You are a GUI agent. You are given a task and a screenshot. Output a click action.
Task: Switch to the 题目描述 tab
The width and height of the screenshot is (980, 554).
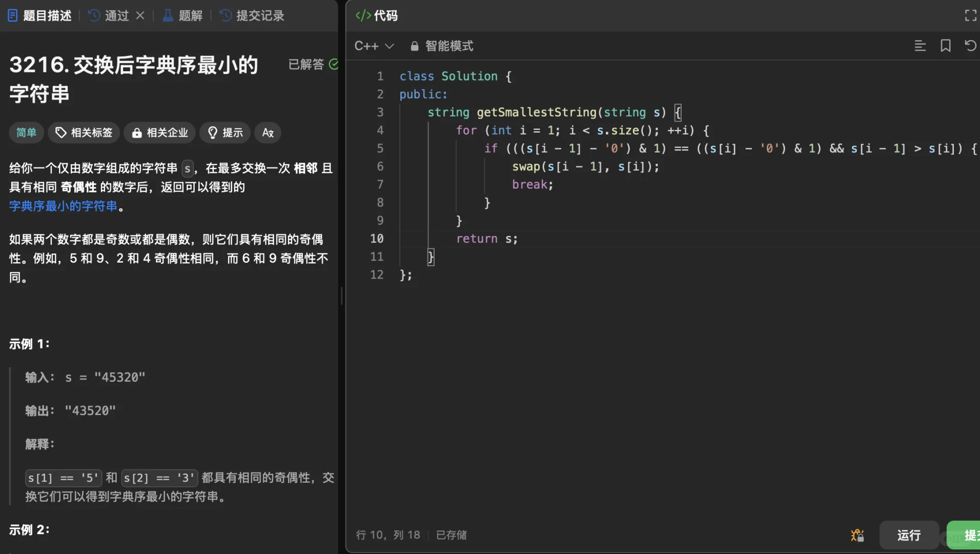tap(39, 15)
